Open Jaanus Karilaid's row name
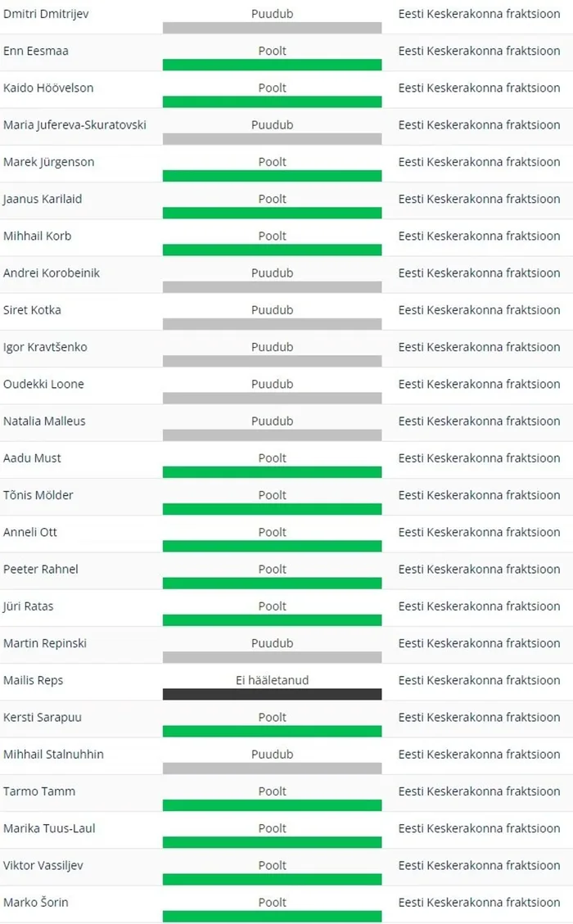Screen dimensions: 573x924 [x=43, y=199]
